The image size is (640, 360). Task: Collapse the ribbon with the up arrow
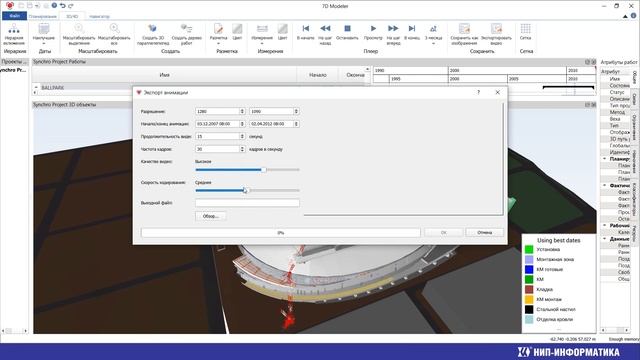(625, 16)
